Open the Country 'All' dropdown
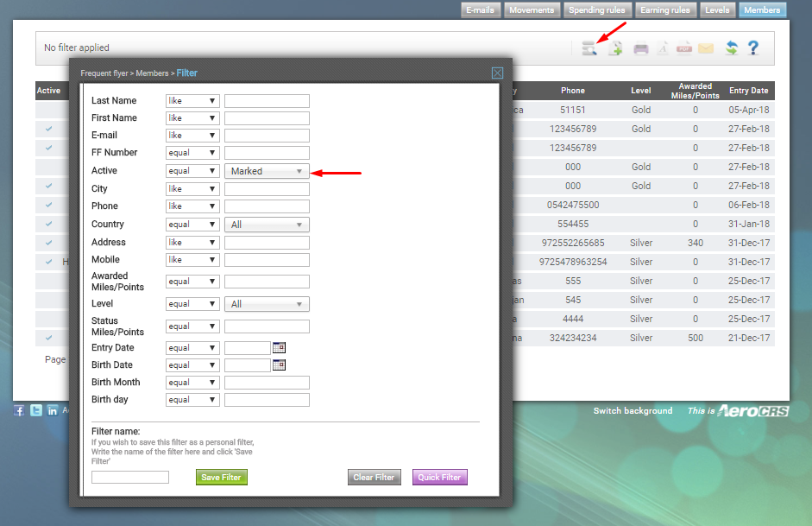 click(x=267, y=225)
